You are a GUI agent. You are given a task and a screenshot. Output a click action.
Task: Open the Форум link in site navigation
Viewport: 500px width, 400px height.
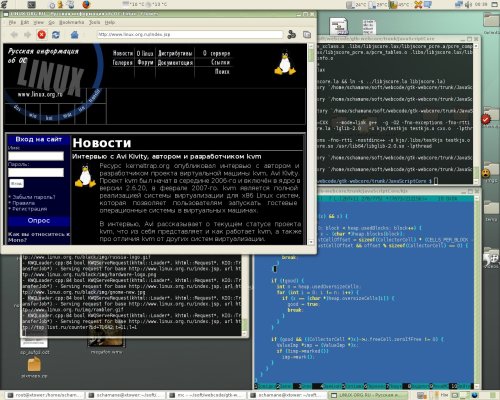145,62
